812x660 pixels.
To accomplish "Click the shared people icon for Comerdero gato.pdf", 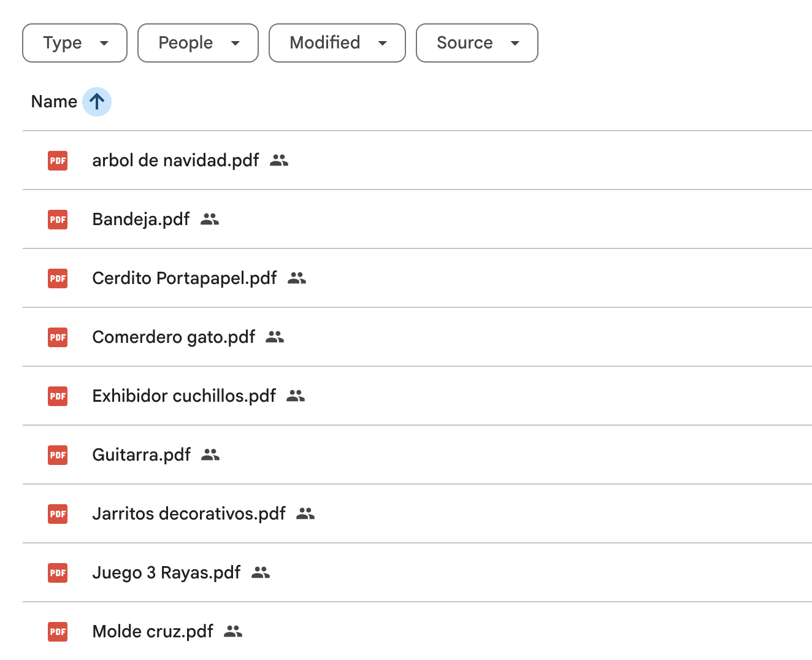I will point(275,337).
